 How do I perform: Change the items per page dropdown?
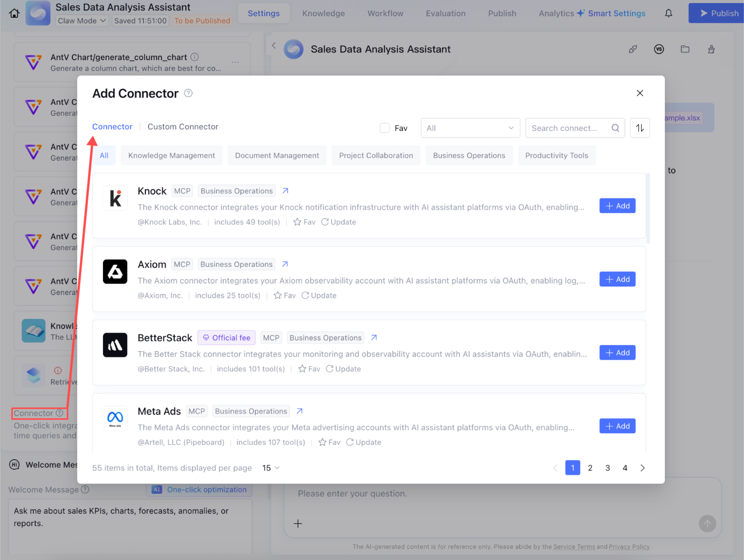click(x=271, y=468)
